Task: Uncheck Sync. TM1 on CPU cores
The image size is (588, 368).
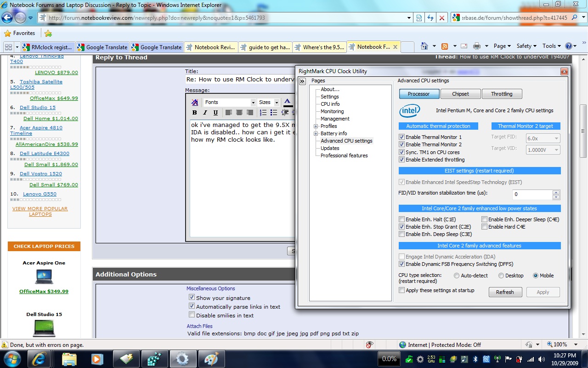Action: tap(402, 152)
